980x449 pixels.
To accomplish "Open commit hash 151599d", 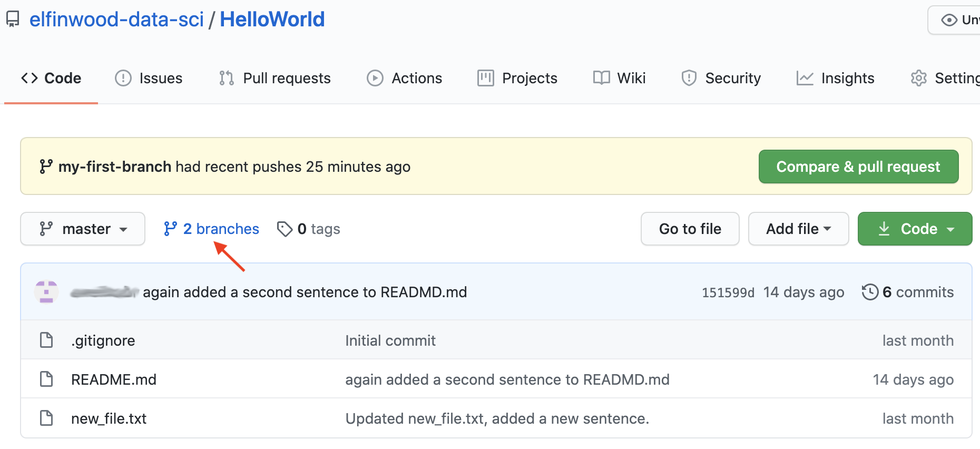I will coord(728,292).
